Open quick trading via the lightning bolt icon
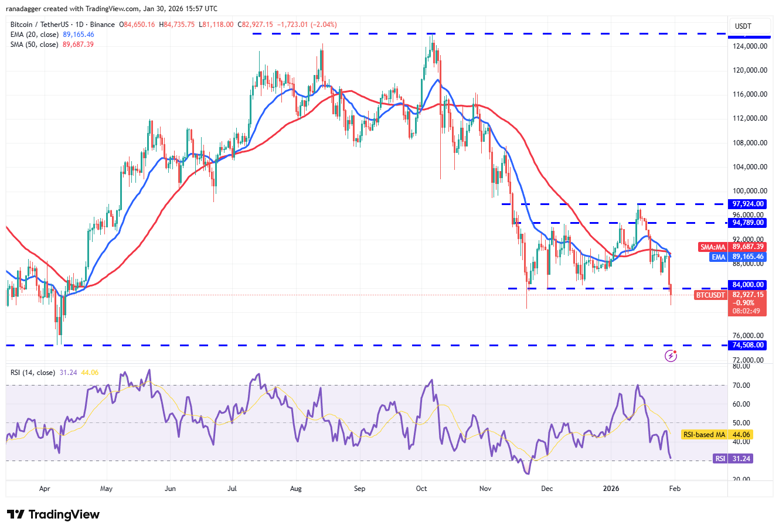Image resolution: width=779 pixels, height=532 pixels. [x=670, y=354]
